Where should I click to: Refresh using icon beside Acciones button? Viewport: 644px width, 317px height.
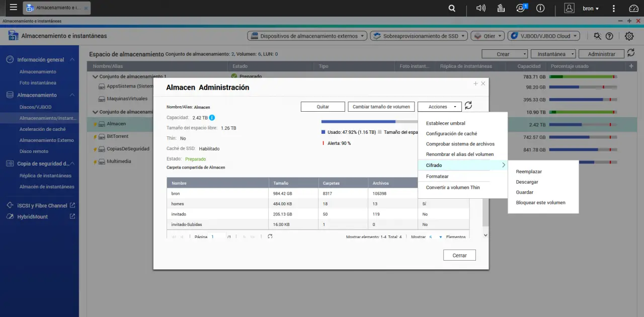pos(468,106)
